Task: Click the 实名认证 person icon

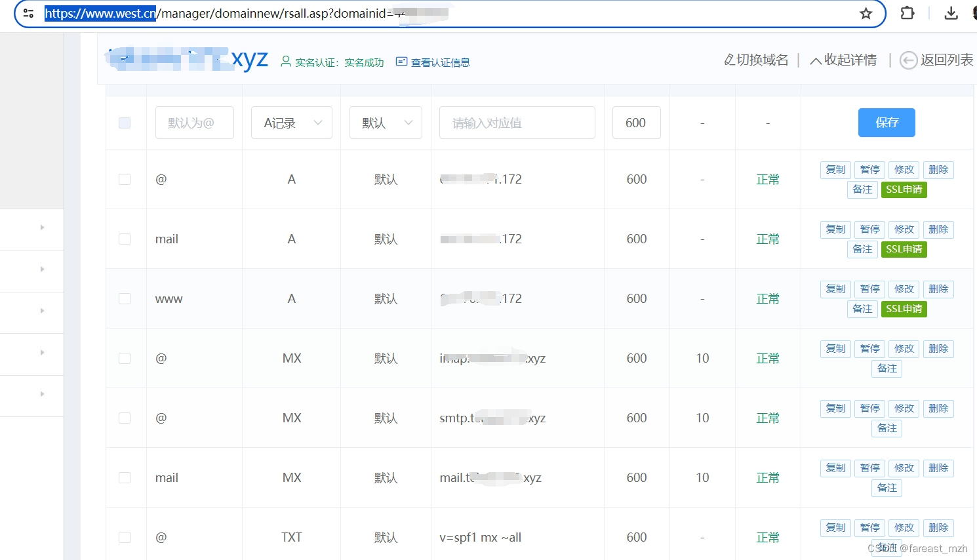Action: click(x=286, y=62)
